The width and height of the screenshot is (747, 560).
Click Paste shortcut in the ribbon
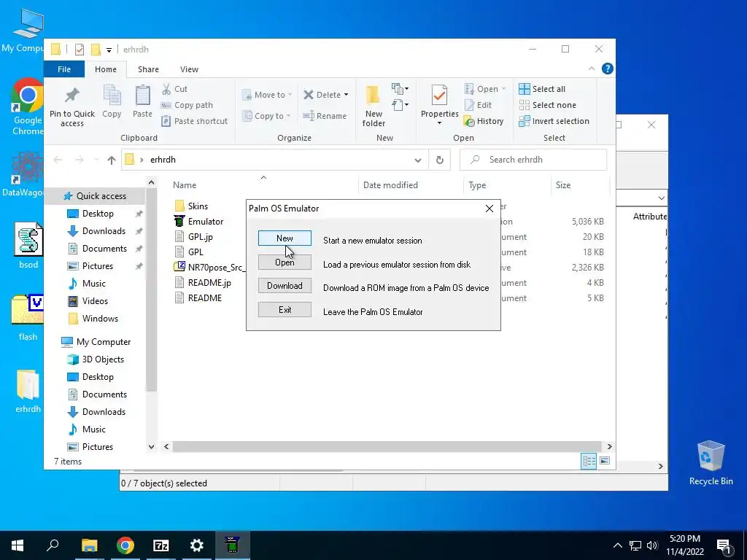[194, 121]
